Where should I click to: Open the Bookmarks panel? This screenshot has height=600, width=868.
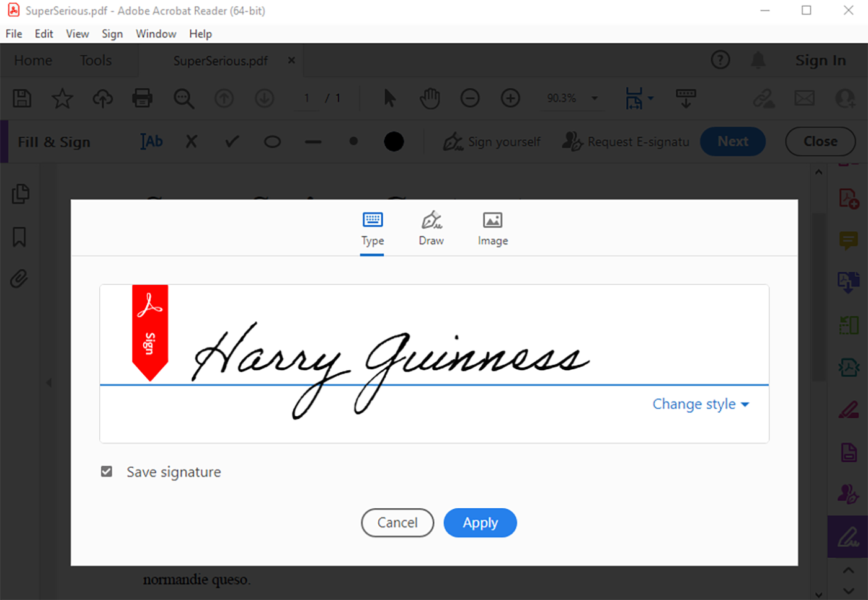[20, 237]
